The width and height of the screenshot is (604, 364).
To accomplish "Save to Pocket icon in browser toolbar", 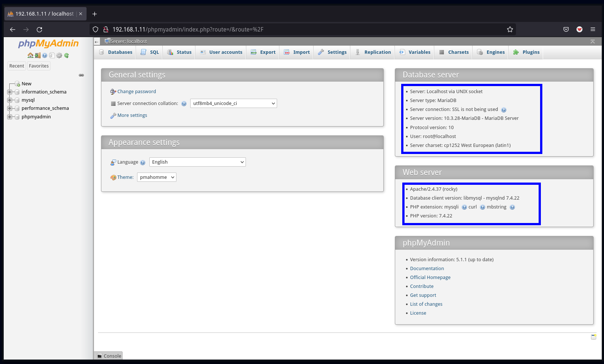I will click(566, 29).
